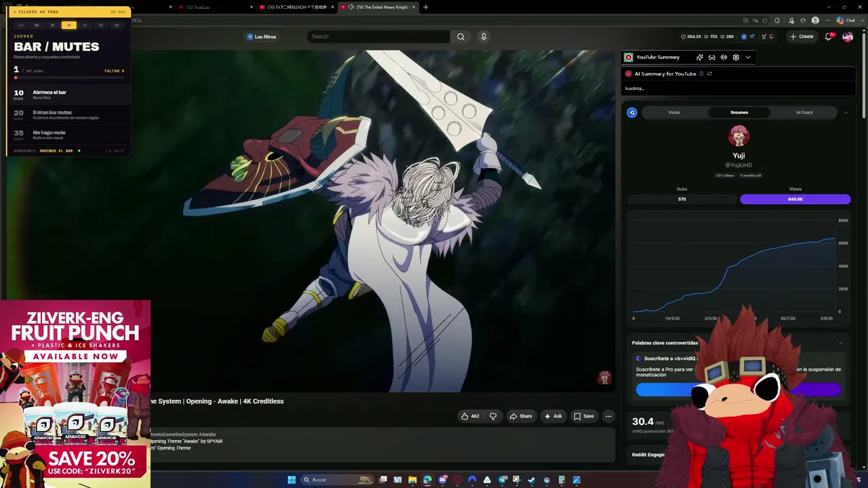Image resolution: width=868 pixels, height=488 pixels.
Task: Select the Vistas tab in vidIQ panel
Action: coord(674,113)
